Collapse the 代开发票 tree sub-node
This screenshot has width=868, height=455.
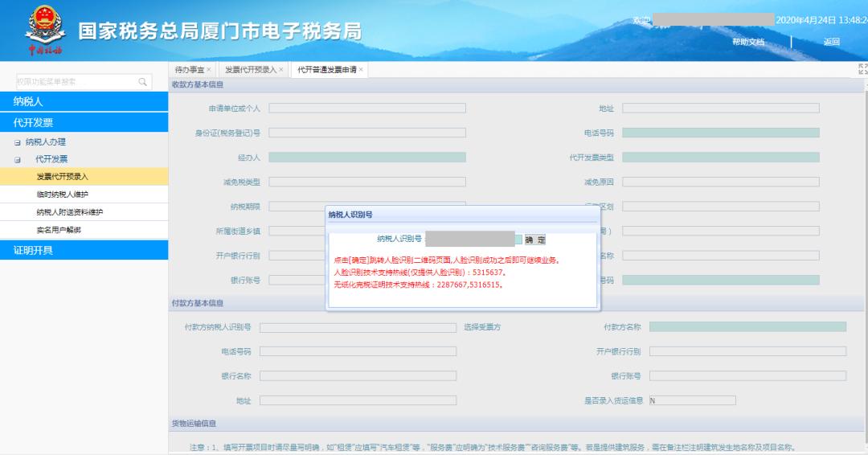(17, 159)
